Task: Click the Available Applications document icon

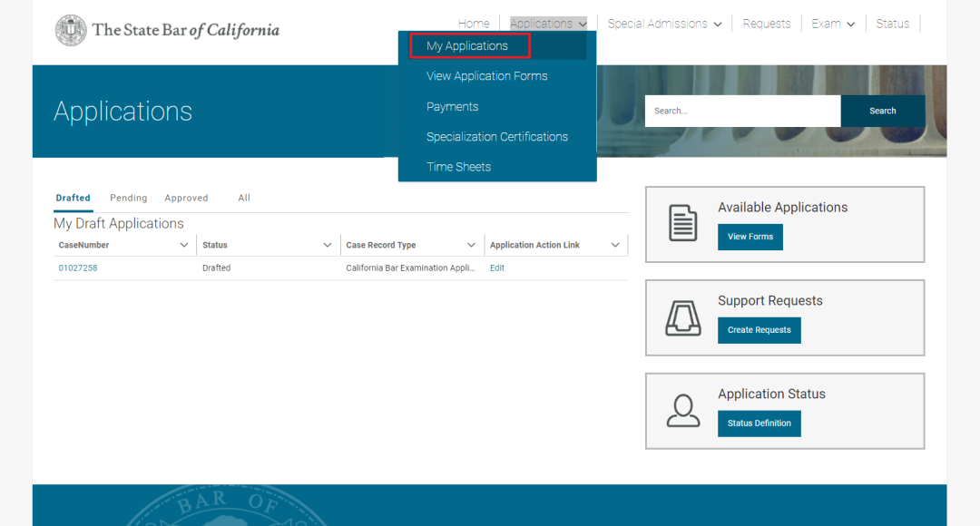Action: [x=682, y=222]
